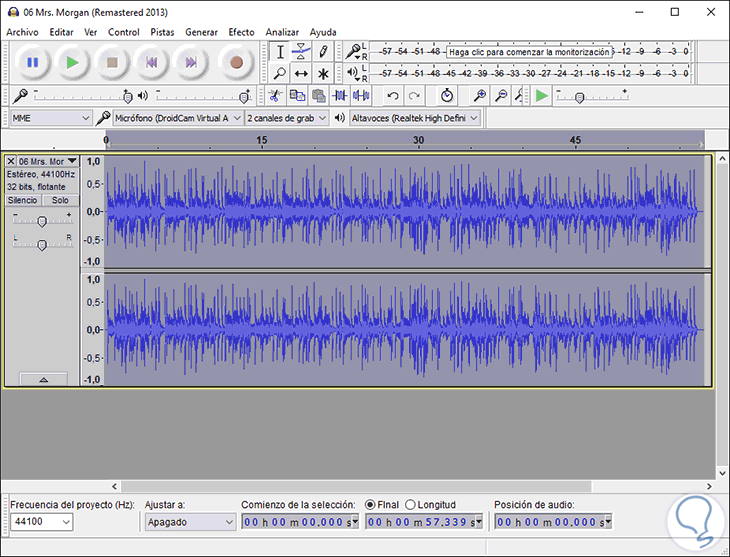Select the Envelope tool
Viewport: 730px width, 557px height.
pyautogui.click(x=301, y=51)
